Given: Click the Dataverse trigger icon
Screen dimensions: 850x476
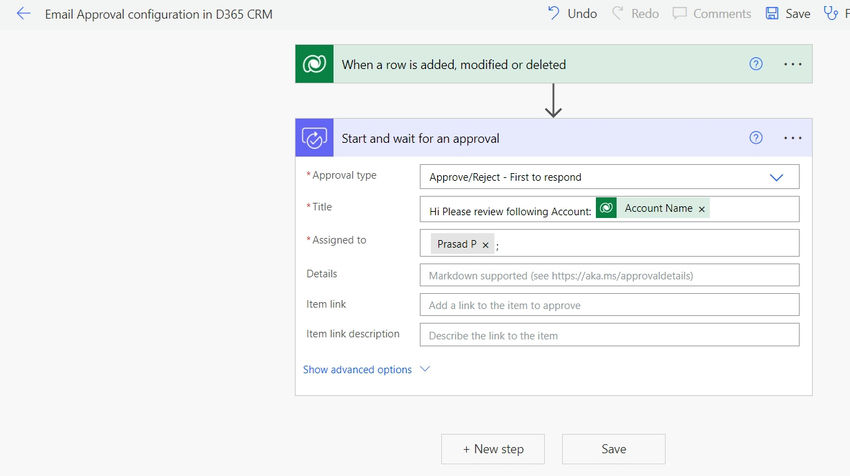Looking at the screenshot, I should click(314, 64).
